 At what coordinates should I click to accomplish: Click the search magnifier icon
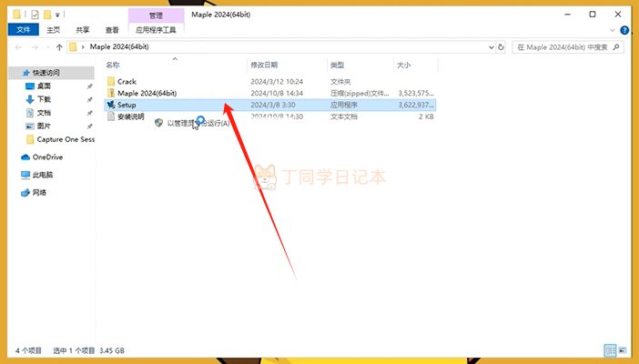(x=616, y=47)
